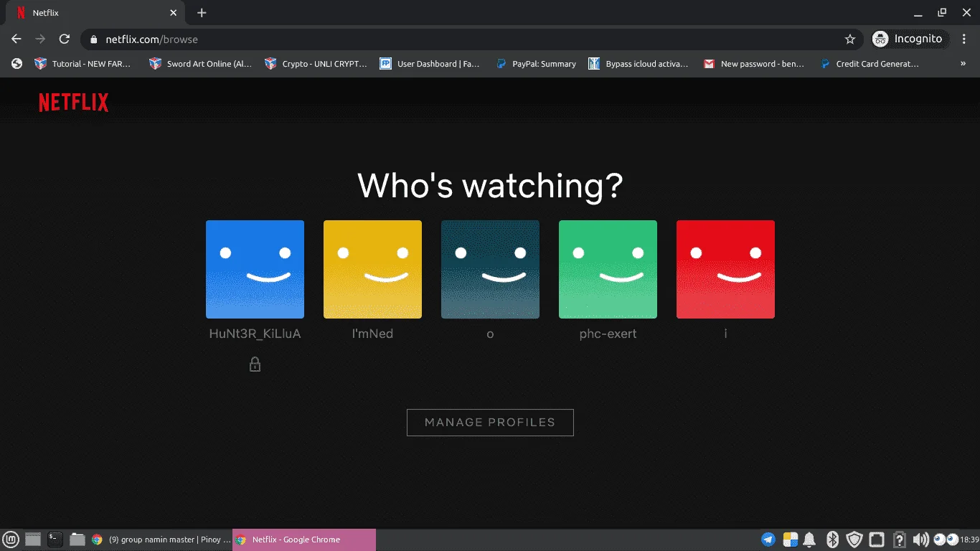Expand more bookmarks chevron
Image resolution: width=980 pixels, height=551 pixels.
pos(963,64)
